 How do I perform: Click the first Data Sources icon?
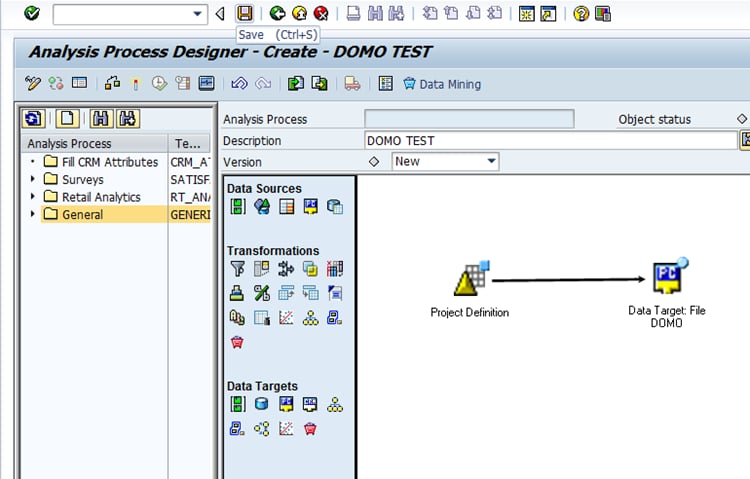coord(237,206)
